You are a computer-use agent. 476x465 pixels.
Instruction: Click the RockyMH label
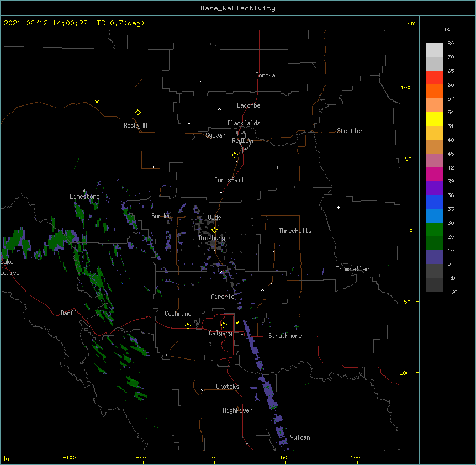[135, 125]
